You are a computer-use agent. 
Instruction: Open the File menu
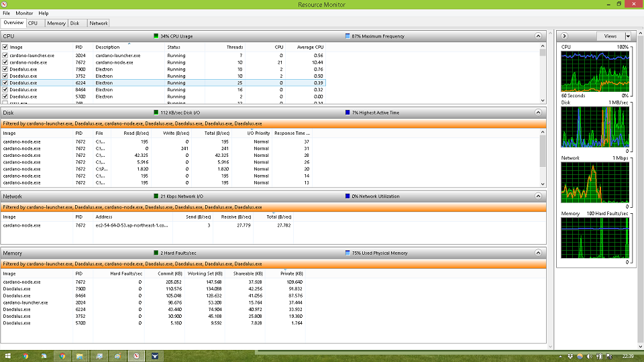point(6,13)
